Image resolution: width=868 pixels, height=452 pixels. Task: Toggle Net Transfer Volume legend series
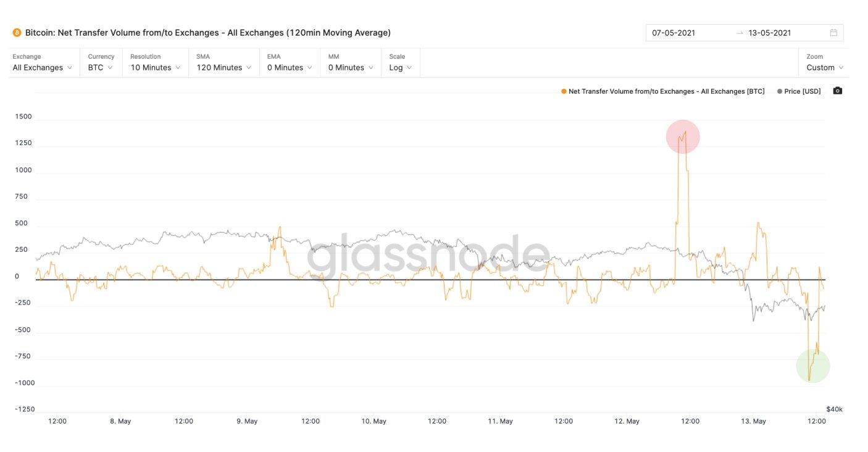pyautogui.click(x=662, y=91)
